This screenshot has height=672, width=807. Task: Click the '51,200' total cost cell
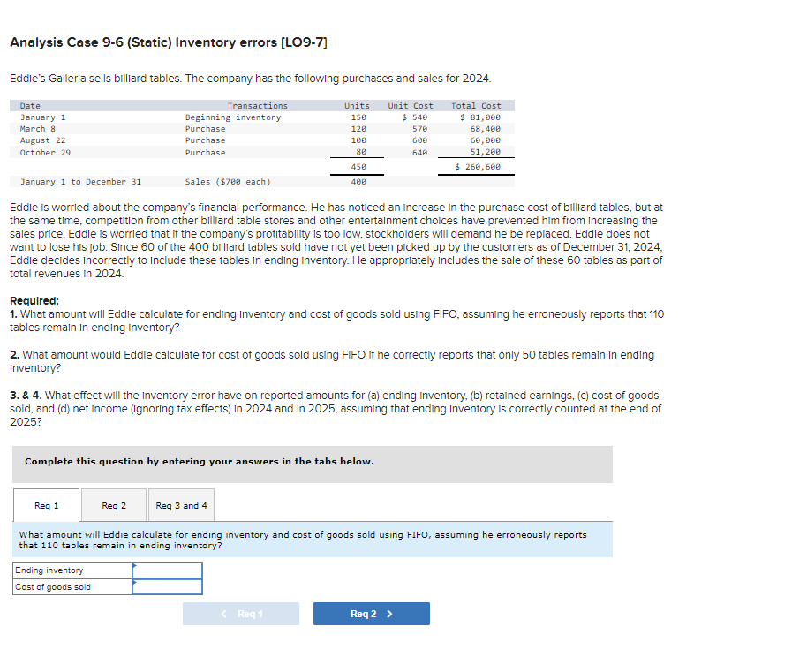[486, 152]
